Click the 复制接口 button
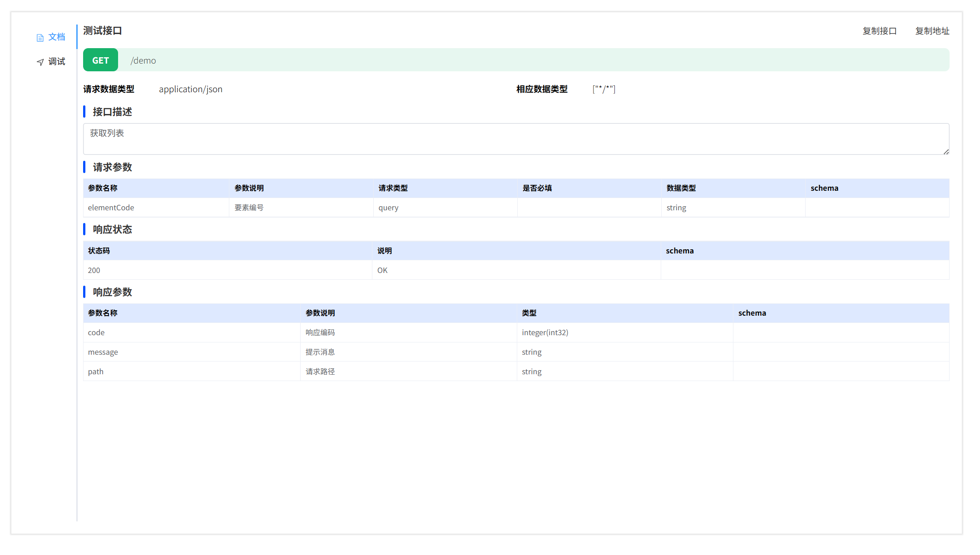Viewport: 980px width, 555px height. click(x=879, y=31)
